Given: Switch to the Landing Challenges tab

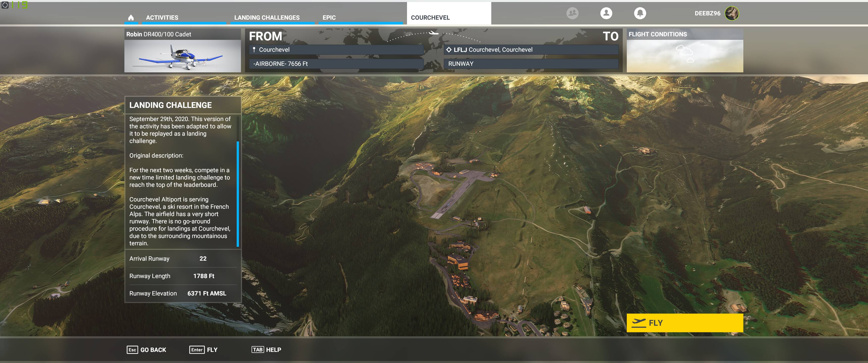Looking at the screenshot, I should (x=266, y=17).
